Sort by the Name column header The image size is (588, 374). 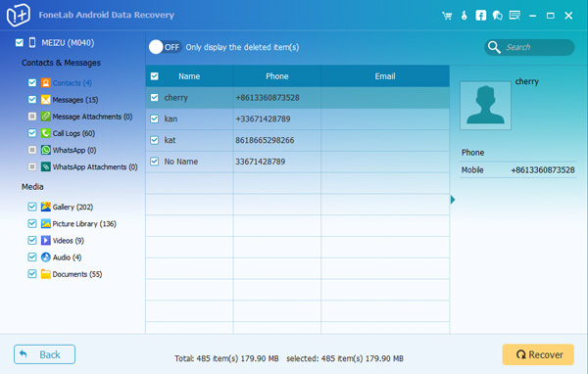pyautogui.click(x=189, y=76)
